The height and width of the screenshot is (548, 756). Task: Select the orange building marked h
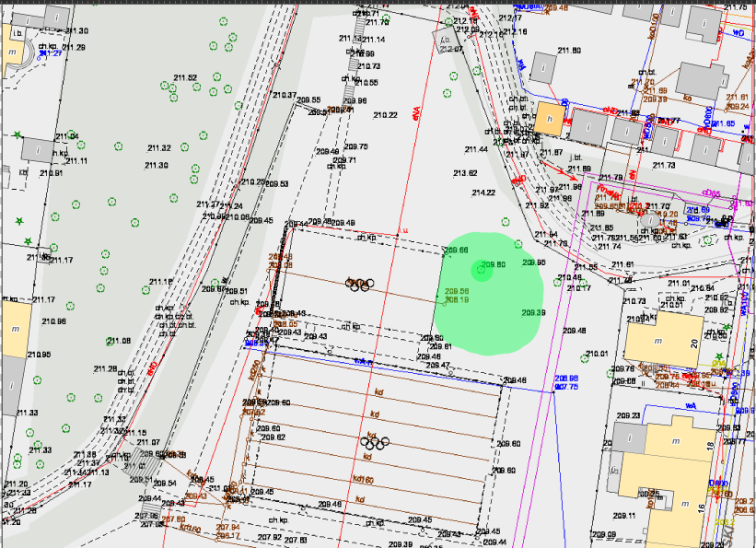pos(551,118)
